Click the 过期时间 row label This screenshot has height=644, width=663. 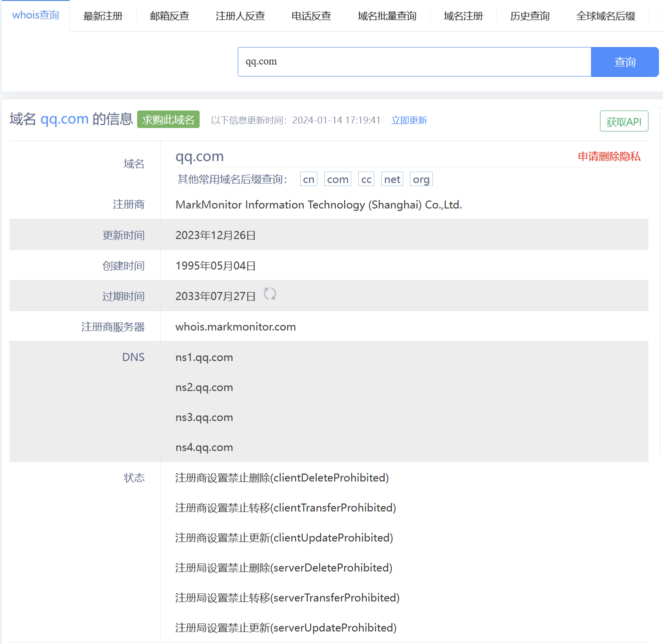click(124, 296)
